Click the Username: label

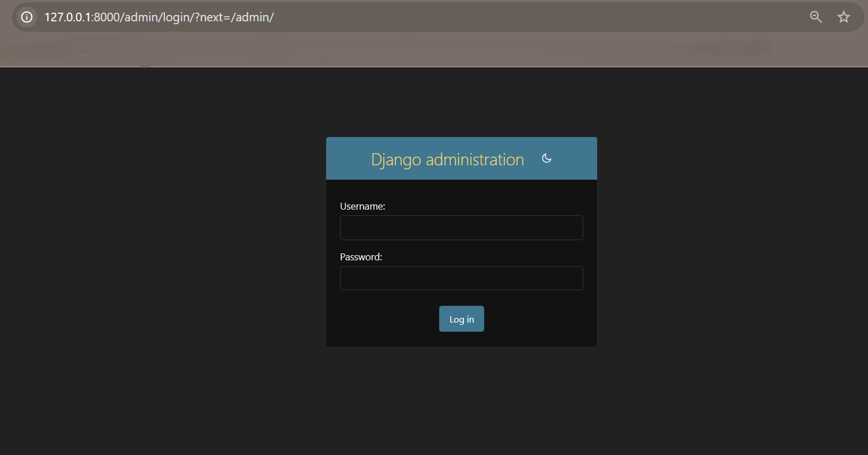pos(363,206)
